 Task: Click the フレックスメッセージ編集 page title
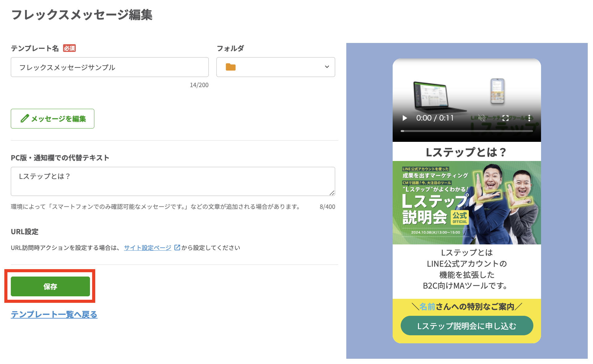pyautogui.click(x=82, y=15)
